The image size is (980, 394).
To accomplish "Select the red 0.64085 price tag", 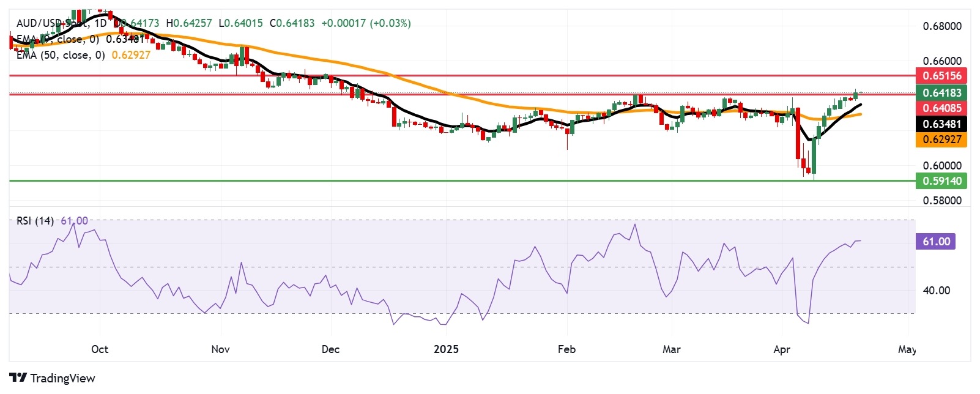I will pos(941,108).
